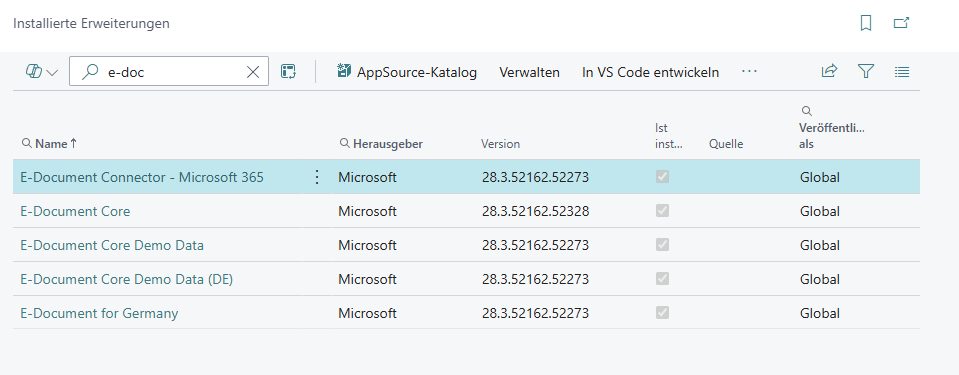
Task: Switch list layout with view icon
Action: (902, 72)
